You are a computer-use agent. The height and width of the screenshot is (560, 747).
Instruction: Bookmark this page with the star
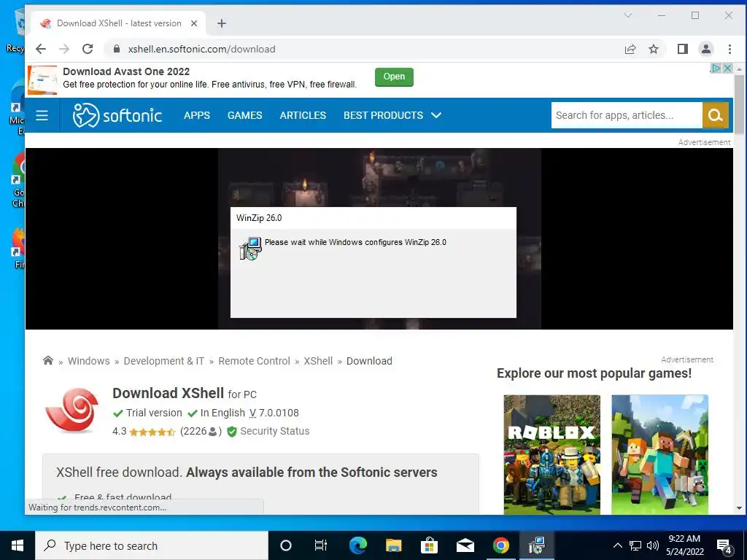coord(654,49)
